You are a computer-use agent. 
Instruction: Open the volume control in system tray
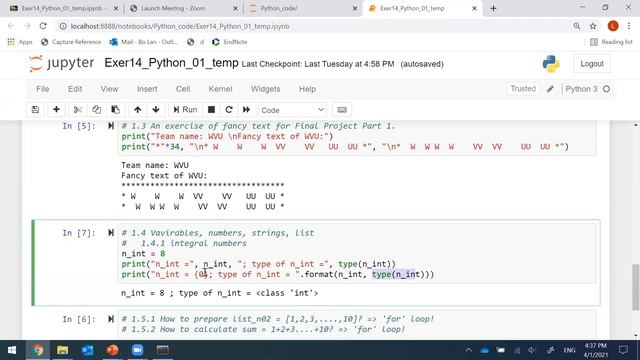[532, 350]
